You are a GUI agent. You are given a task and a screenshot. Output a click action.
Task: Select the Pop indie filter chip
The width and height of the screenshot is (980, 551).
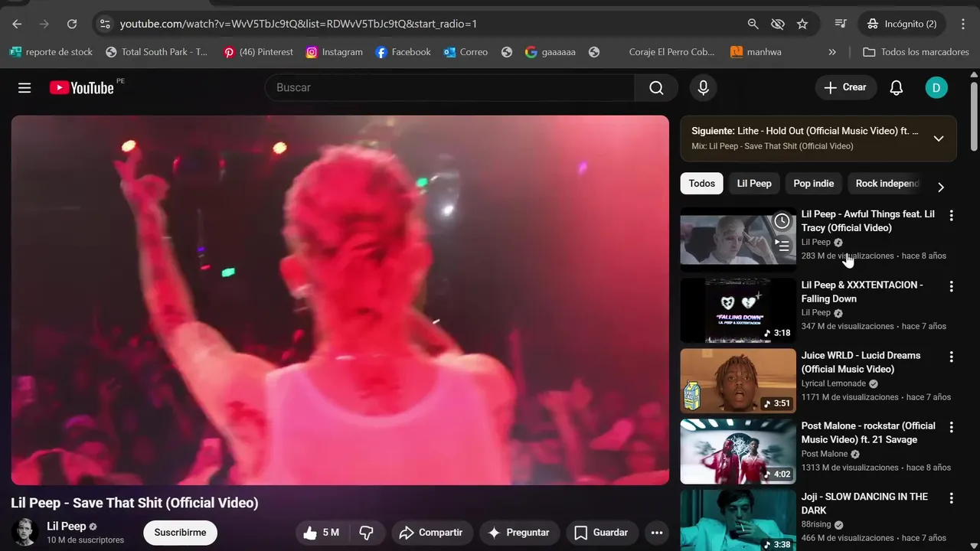pyautogui.click(x=813, y=184)
